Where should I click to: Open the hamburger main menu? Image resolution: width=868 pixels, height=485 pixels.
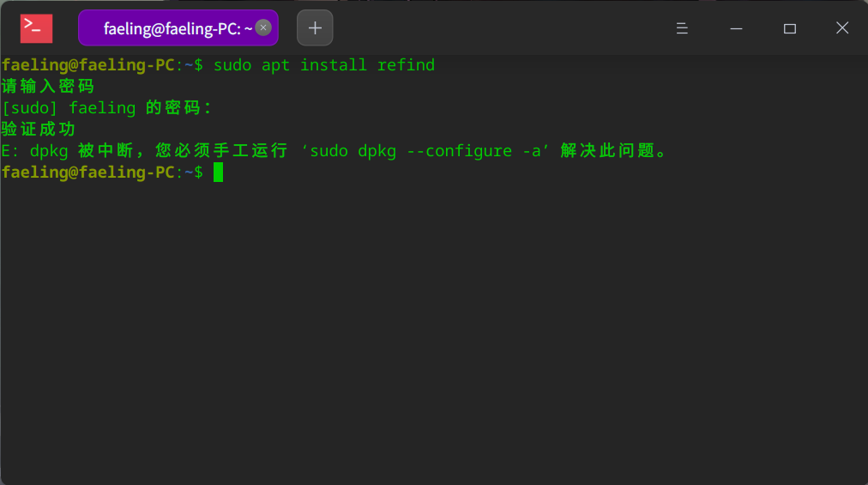point(682,28)
